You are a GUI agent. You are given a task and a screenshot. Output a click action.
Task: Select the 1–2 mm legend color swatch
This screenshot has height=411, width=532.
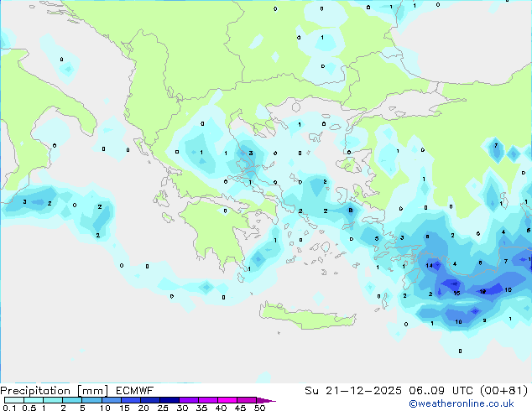point(53,400)
